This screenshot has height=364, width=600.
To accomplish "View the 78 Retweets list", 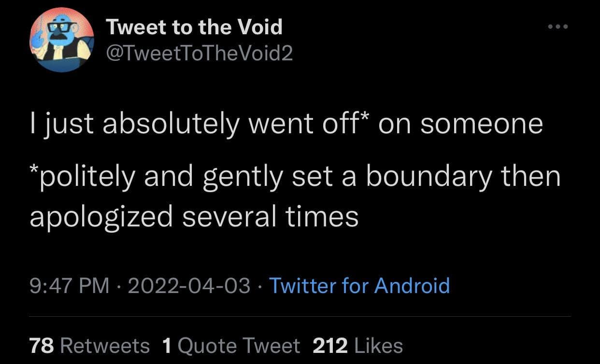I will pos(89,346).
